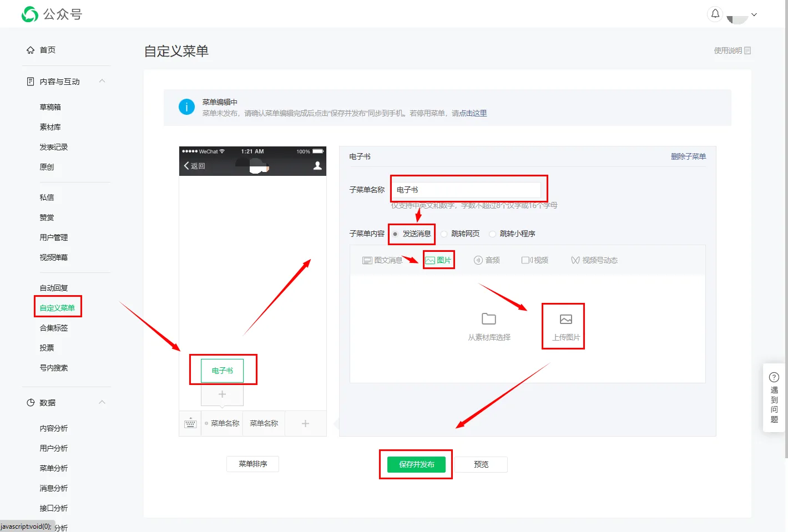Open 发表记录 in the sidebar

pos(54,147)
